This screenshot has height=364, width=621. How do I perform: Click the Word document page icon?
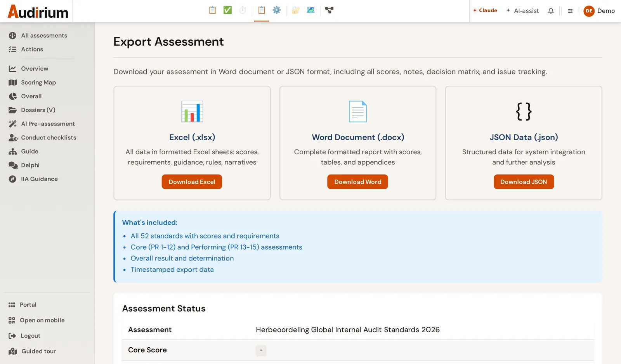[x=358, y=112]
